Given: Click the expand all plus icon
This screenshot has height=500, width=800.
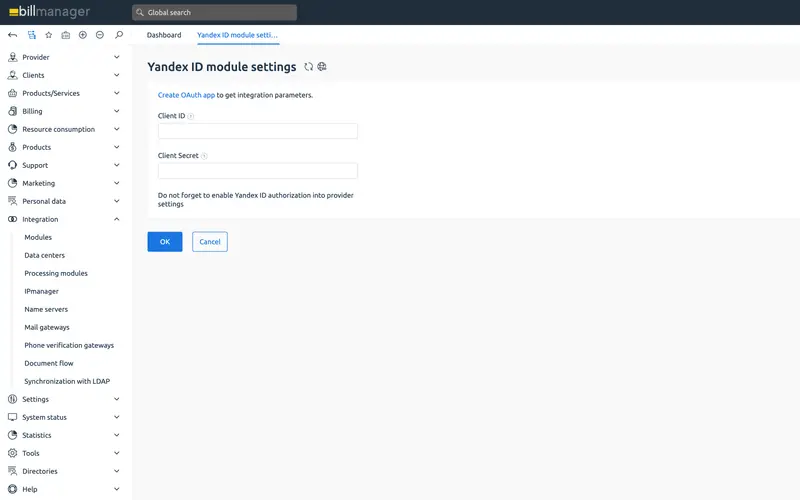Looking at the screenshot, I should pyautogui.click(x=83, y=35).
